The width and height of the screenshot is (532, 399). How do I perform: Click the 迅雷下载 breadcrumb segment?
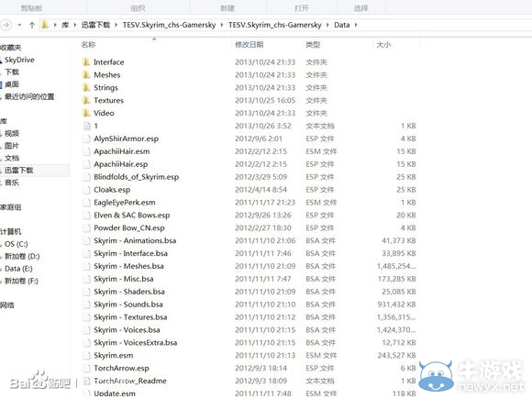(95, 25)
